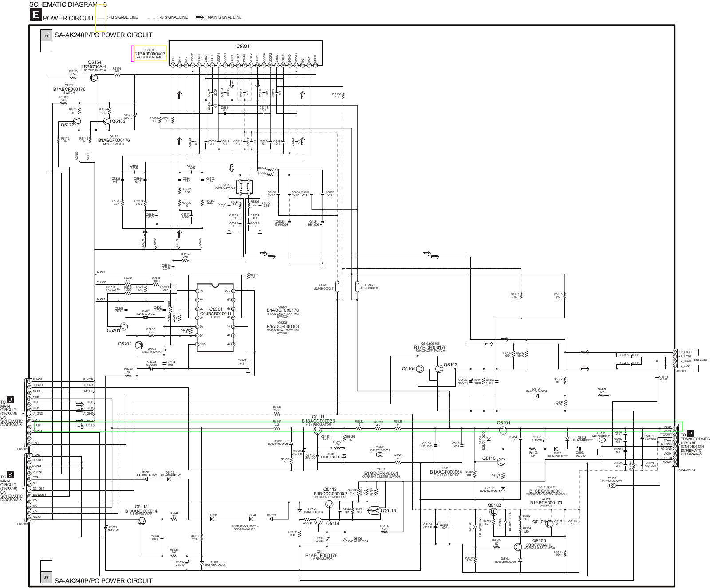Viewport: 710px width, 588px height.
Task: Click the Q5104 fan switch transistor
Action: (x=421, y=369)
